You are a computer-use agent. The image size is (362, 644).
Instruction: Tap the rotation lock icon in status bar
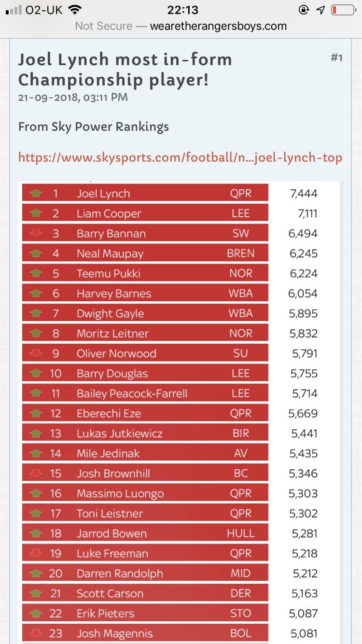click(304, 10)
